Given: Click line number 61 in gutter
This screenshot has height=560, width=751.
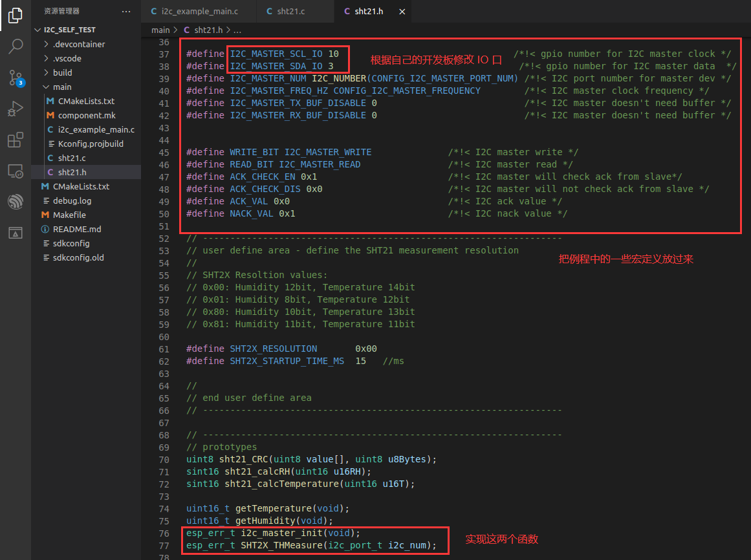Looking at the screenshot, I should [164, 349].
